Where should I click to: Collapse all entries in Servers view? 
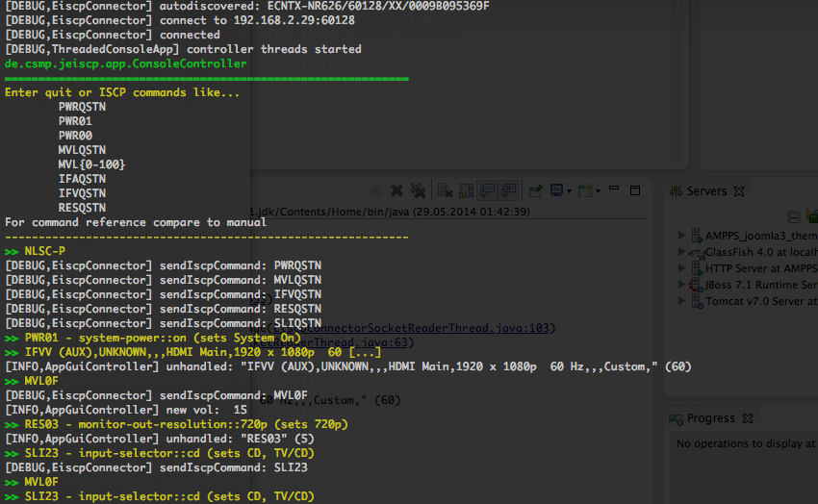point(794,216)
